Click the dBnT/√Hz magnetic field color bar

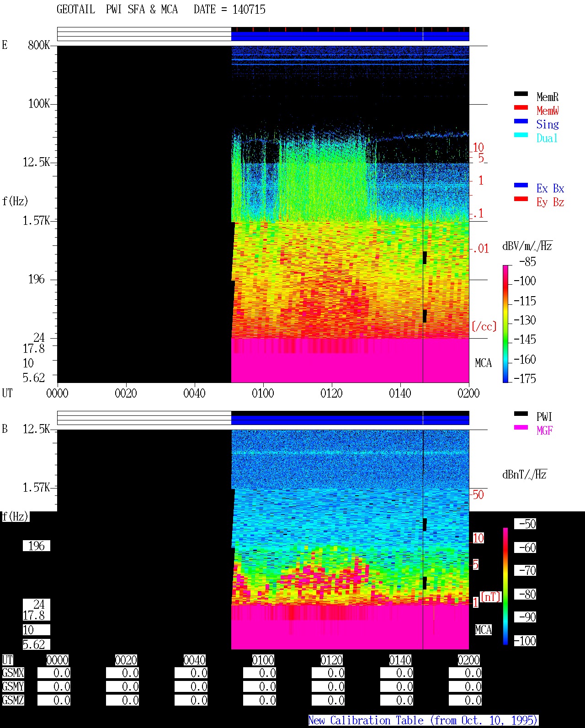point(505,586)
